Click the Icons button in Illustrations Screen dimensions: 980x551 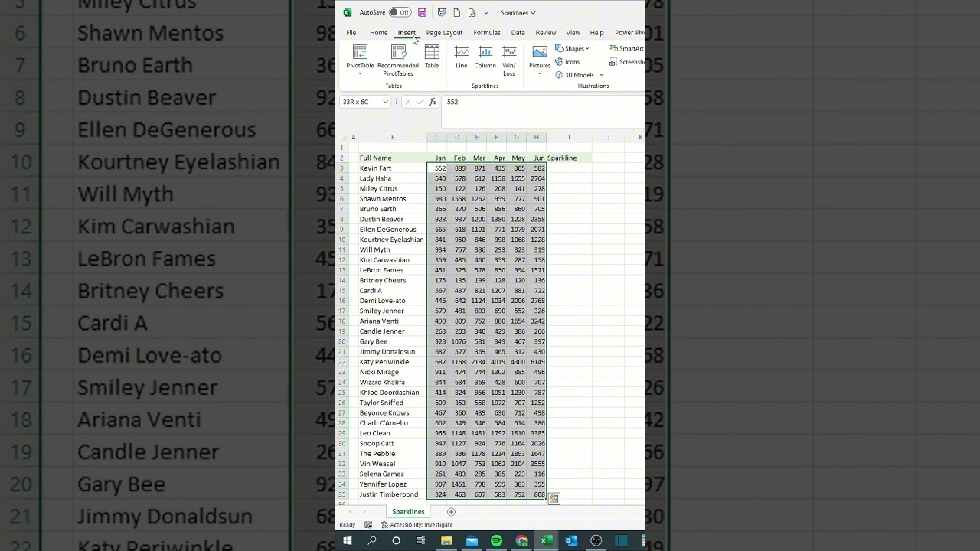[567, 62]
